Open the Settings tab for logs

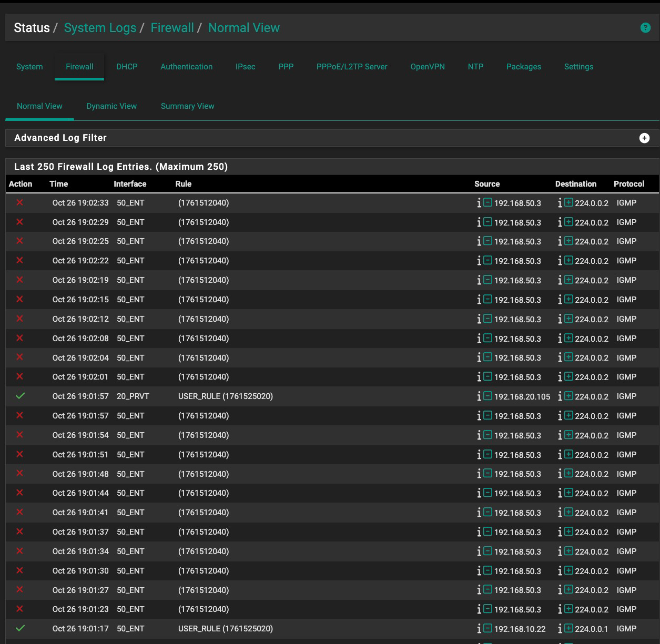click(x=578, y=67)
